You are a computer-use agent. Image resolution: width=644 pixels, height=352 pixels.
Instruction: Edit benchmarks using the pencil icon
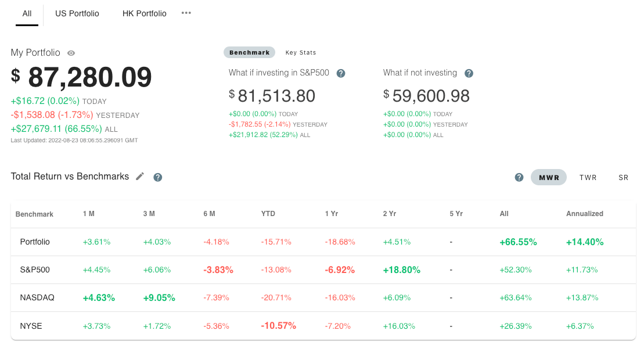coord(139,177)
